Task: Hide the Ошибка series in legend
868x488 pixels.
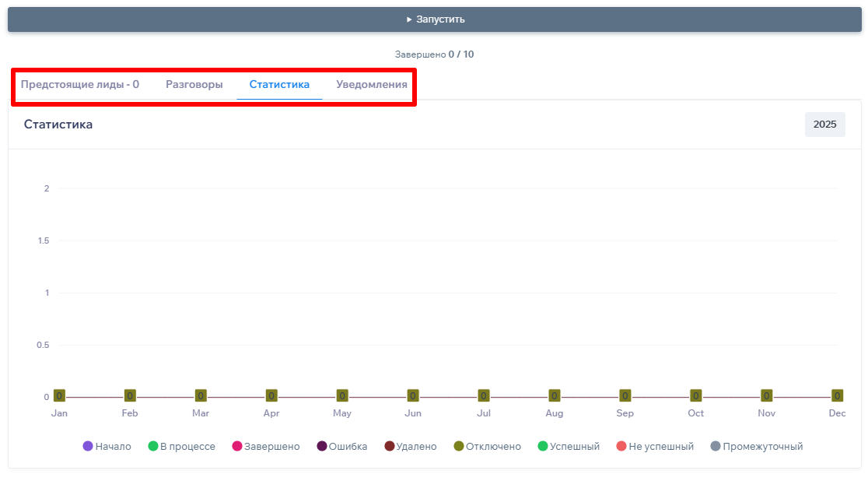Action: click(x=341, y=447)
